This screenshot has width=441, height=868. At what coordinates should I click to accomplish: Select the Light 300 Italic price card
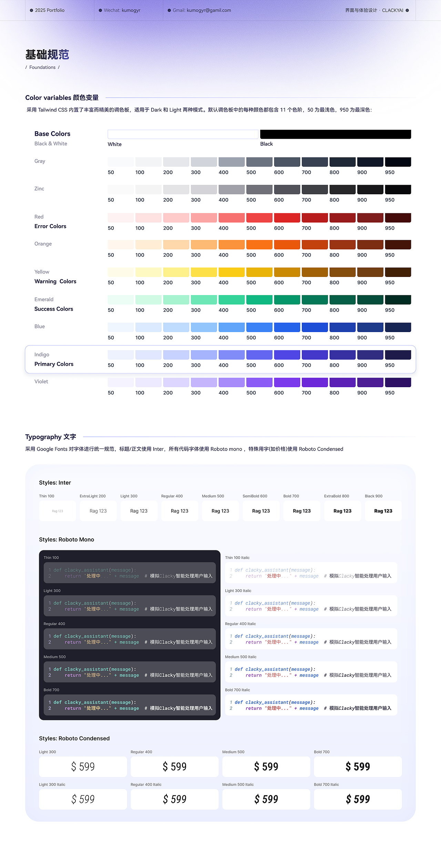pos(83,799)
